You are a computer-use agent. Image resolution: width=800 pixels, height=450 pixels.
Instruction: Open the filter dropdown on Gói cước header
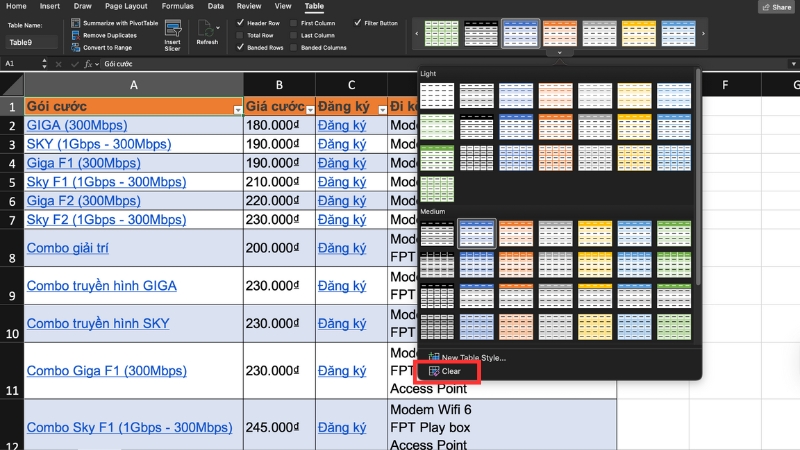pyautogui.click(x=237, y=108)
